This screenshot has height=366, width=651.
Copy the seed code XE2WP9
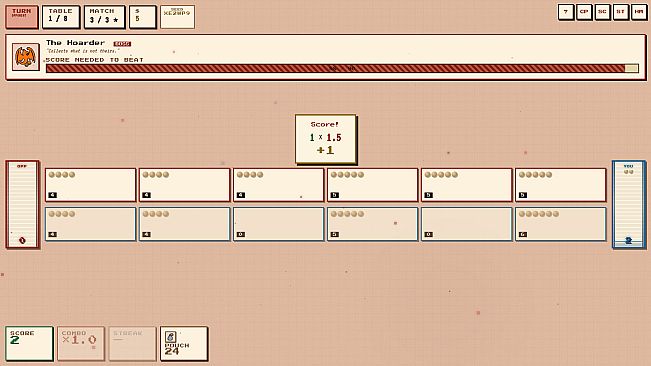click(x=177, y=17)
